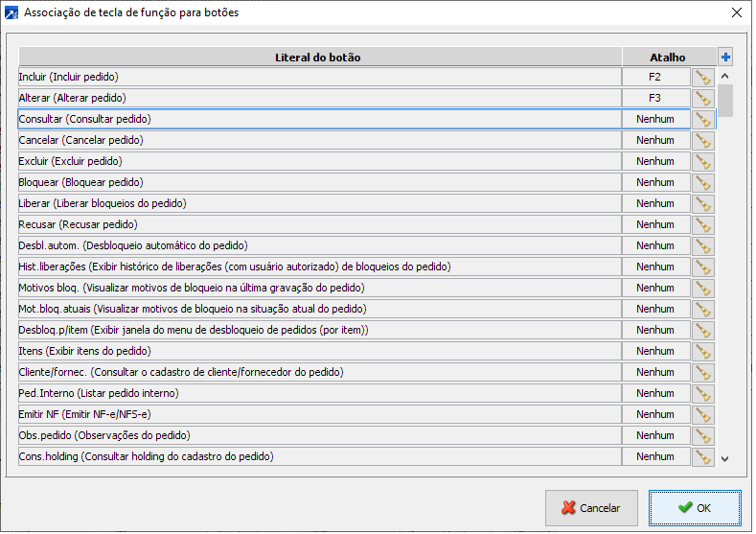The image size is (756, 534).
Task: Click the scrollbar up arrow
Action: [x=724, y=76]
